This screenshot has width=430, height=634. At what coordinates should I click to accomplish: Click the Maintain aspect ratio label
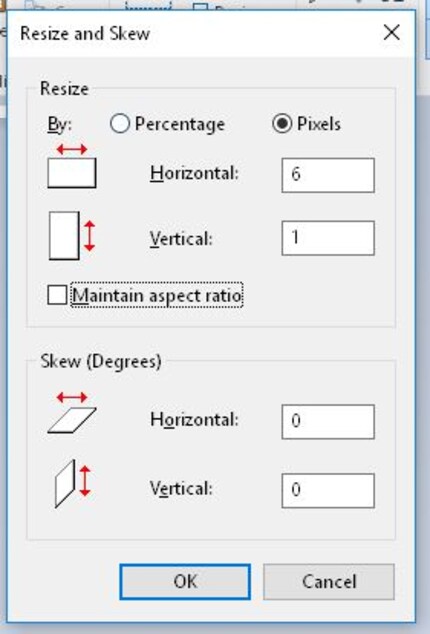pyautogui.click(x=157, y=295)
